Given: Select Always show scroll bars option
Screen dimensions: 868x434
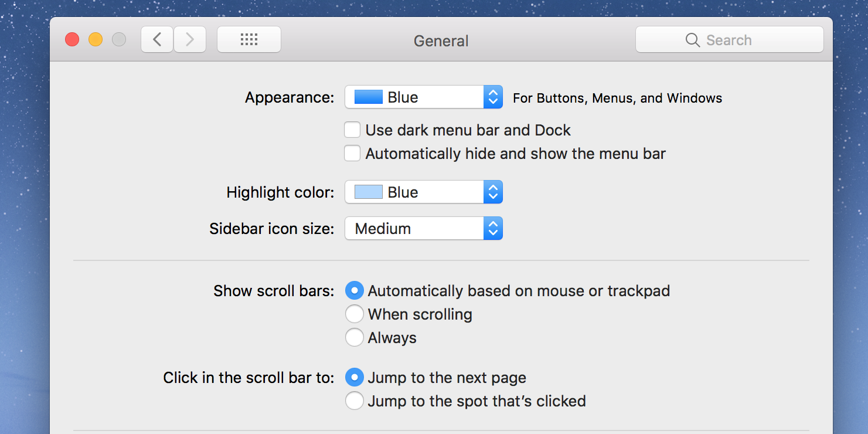Looking at the screenshot, I should [x=354, y=338].
